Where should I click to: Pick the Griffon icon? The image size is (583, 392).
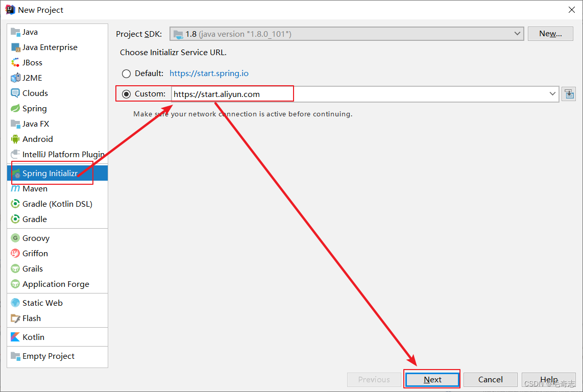tap(15, 253)
